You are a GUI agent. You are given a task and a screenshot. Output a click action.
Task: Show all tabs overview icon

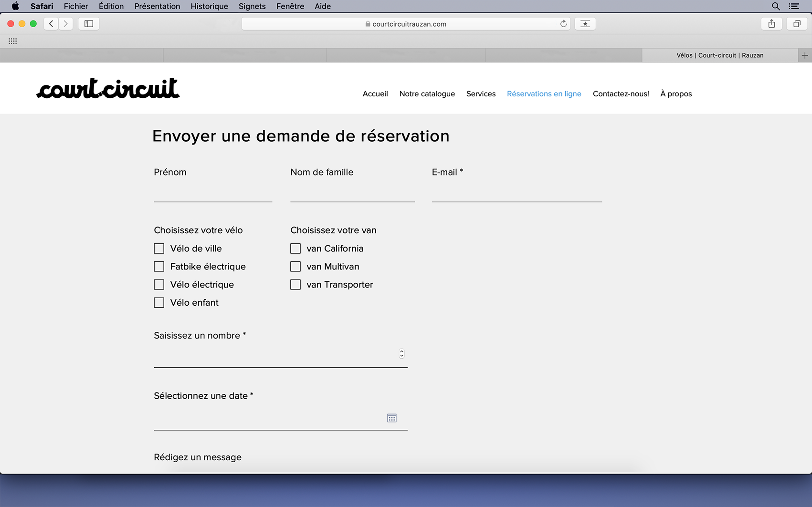click(x=797, y=24)
